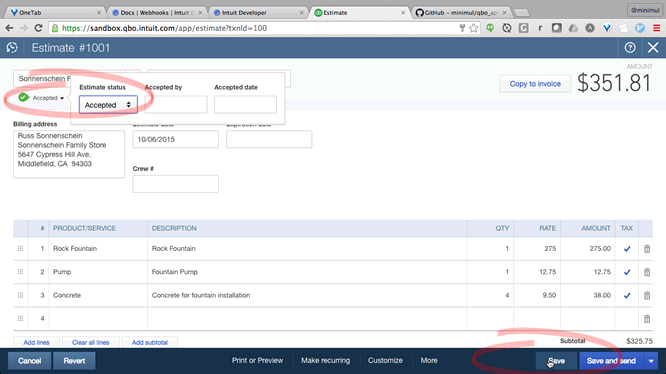Click the Expiration date field
Viewport: 666px width, 374px height.
pos(269,139)
